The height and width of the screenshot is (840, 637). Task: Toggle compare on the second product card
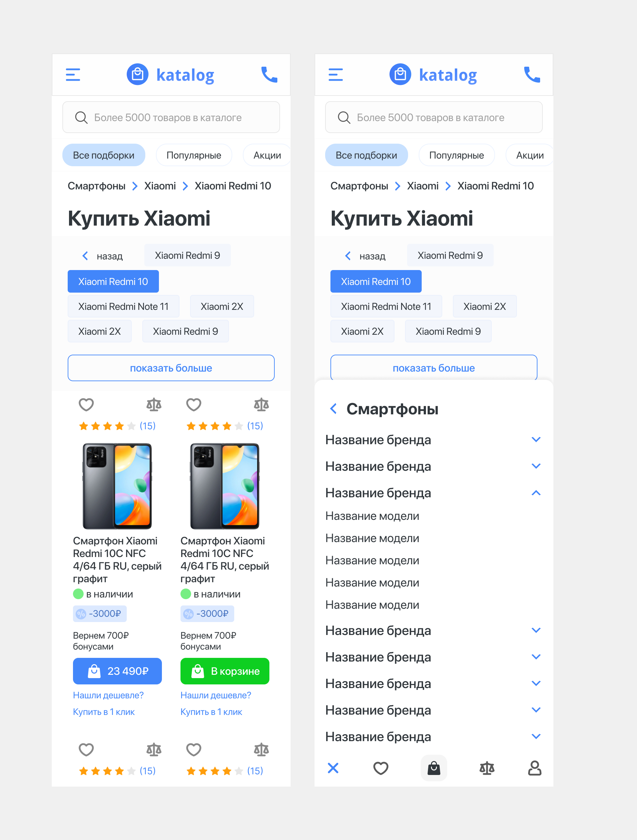point(261,405)
